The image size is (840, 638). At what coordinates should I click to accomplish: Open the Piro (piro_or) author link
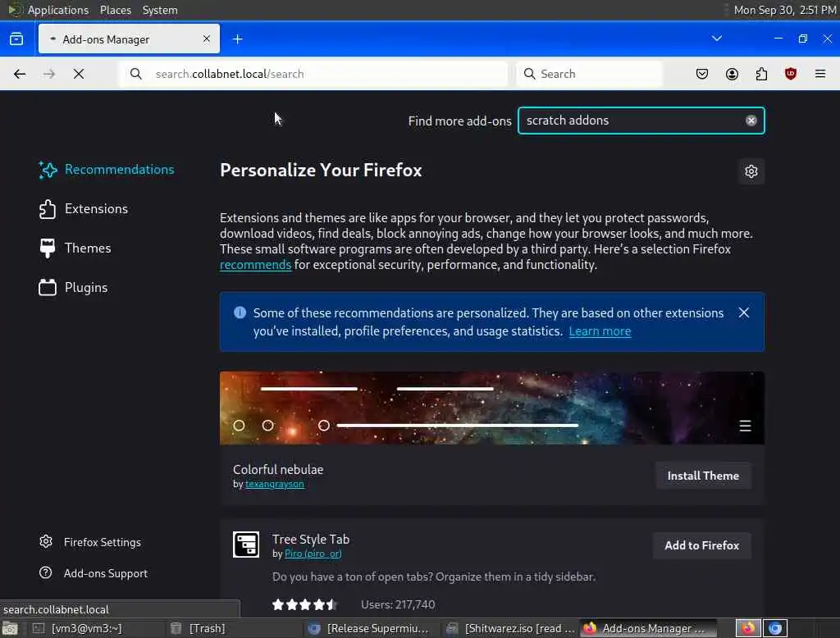313,554
